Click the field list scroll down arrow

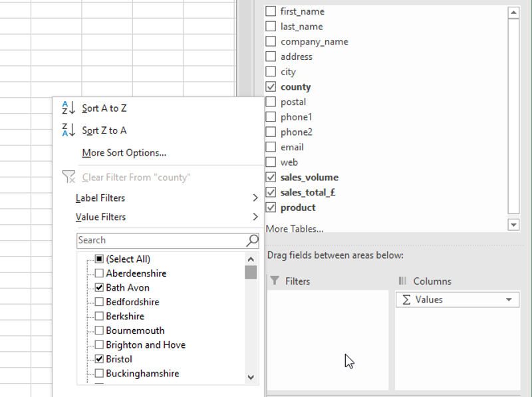pyautogui.click(x=513, y=225)
